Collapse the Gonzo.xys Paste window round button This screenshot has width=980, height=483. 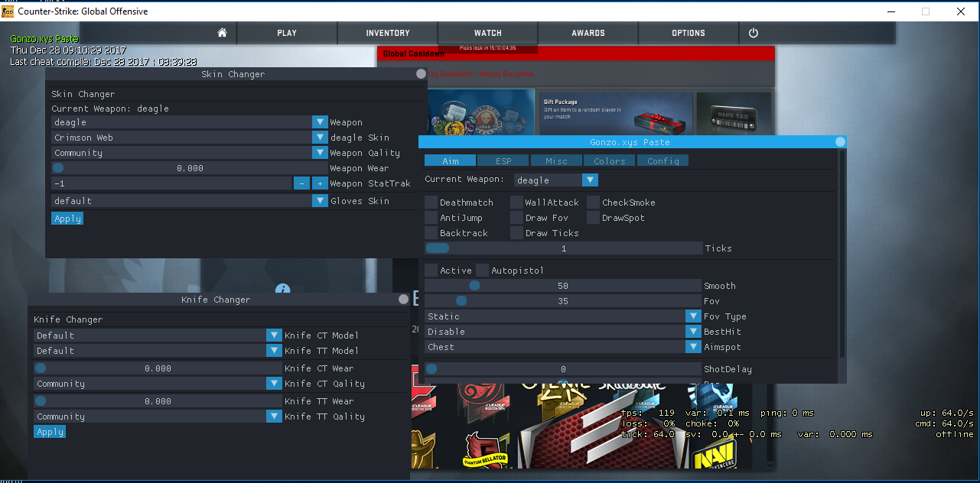[x=841, y=142]
